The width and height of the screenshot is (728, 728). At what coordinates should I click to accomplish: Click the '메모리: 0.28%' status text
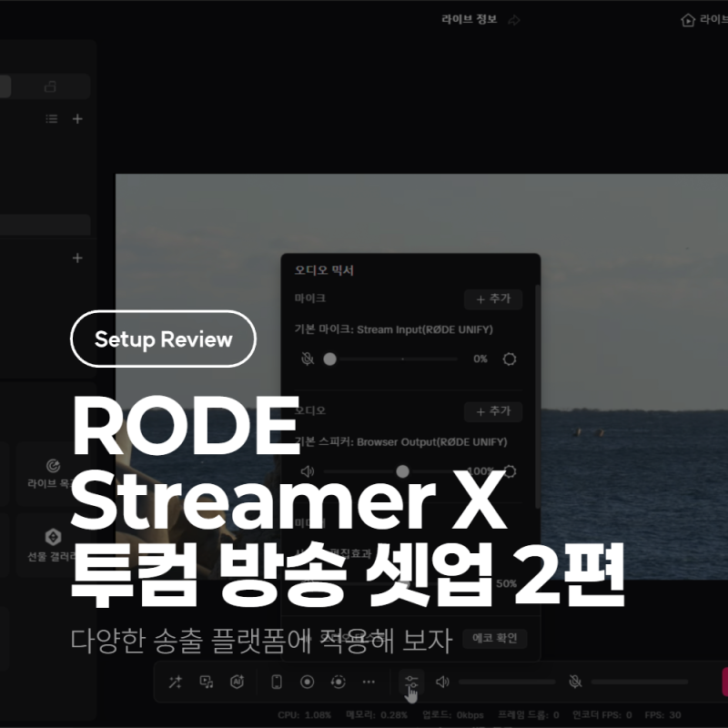[x=377, y=715]
